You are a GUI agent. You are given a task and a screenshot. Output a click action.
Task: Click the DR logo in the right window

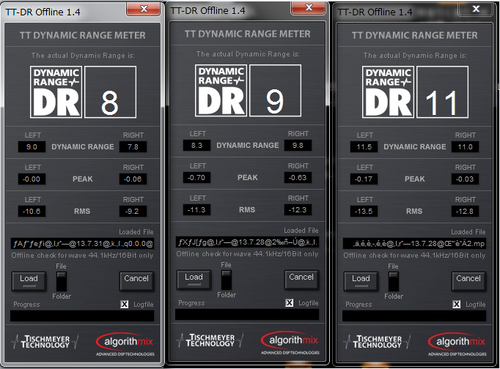388,92
